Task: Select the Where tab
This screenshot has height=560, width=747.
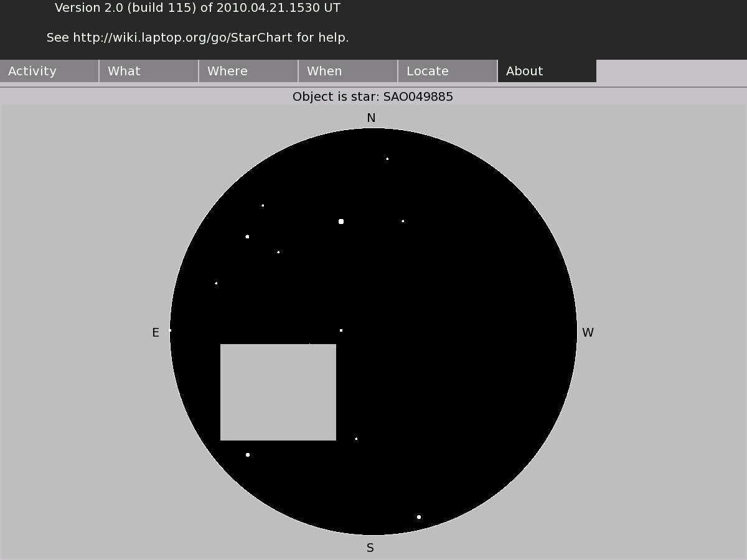Action: pos(248,71)
